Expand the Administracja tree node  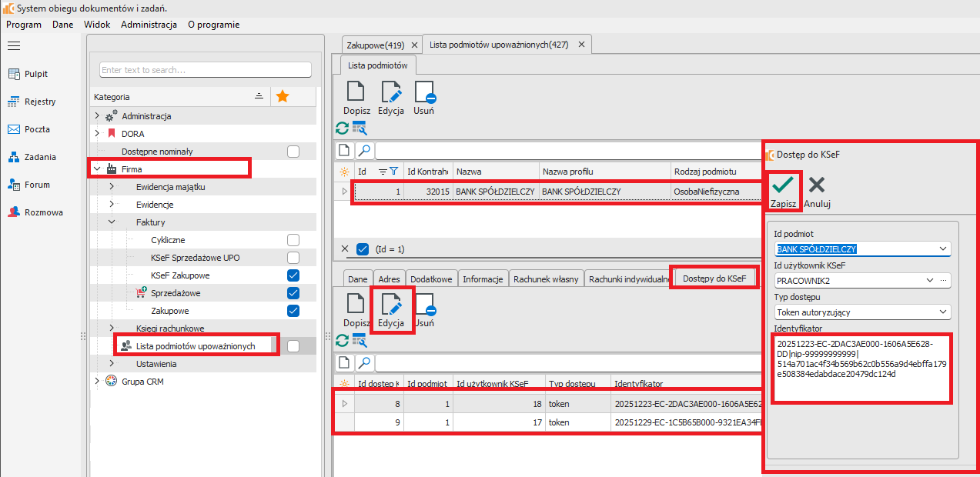[97, 116]
